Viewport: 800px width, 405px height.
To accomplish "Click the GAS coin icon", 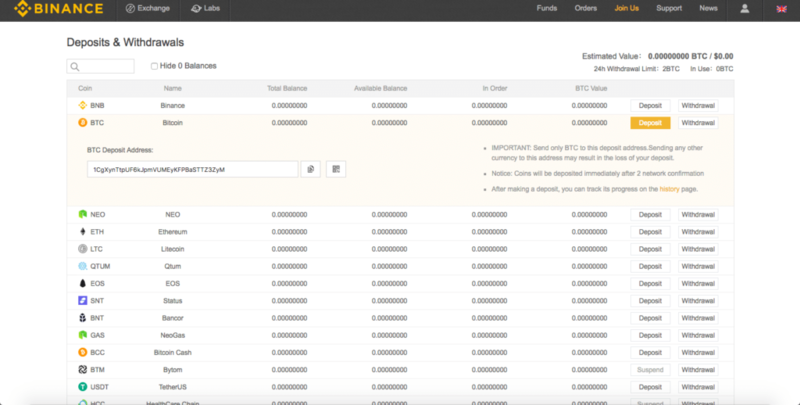I will (x=83, y=335).
